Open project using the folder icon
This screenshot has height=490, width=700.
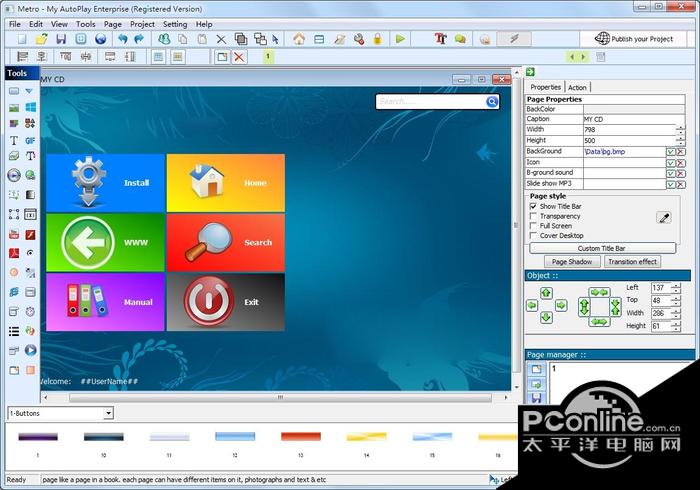point(41,39)
